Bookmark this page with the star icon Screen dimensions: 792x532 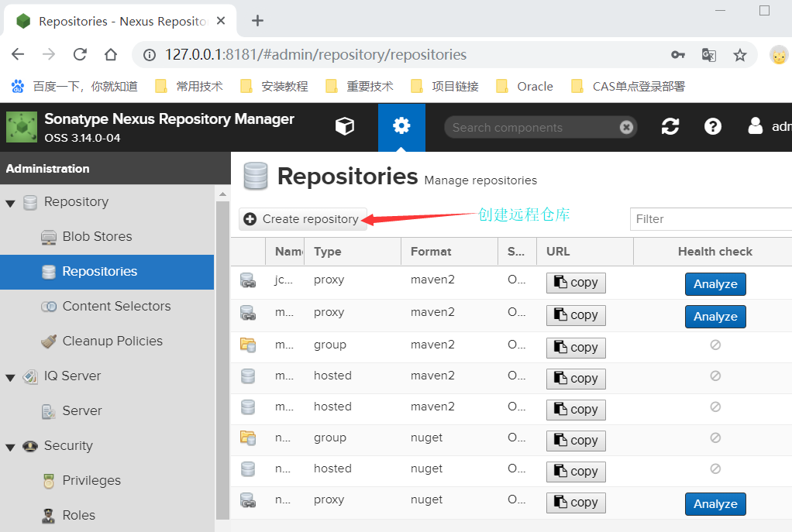click(740, 54)
